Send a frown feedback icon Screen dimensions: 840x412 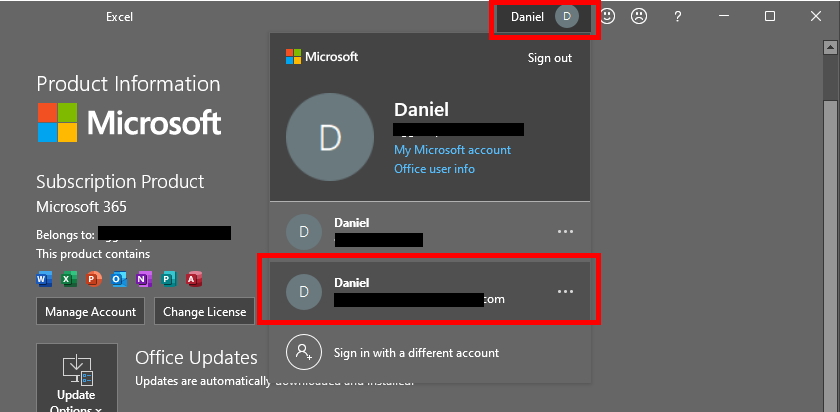[638, 17]
